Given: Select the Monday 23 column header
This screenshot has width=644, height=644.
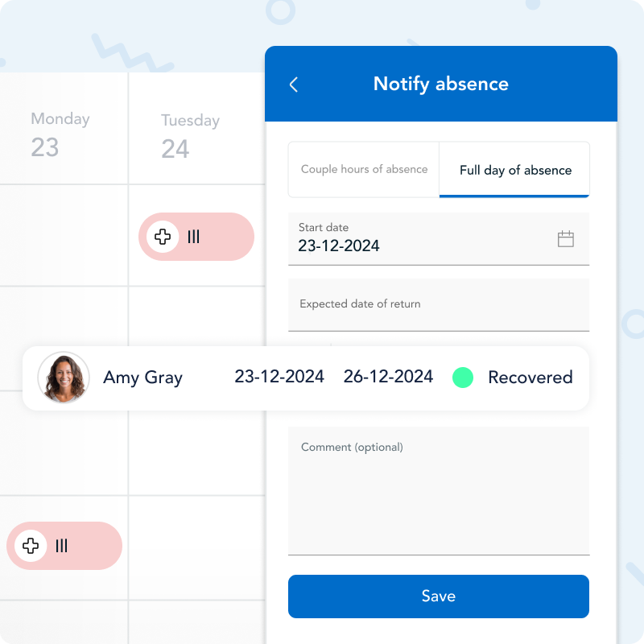Looking at the screenshot, I should coord(59,134).
